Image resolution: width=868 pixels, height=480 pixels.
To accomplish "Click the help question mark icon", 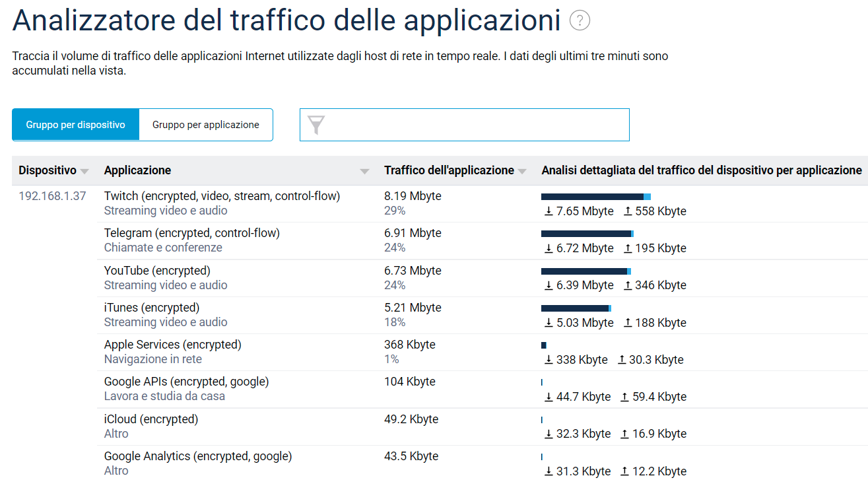I will coord(579,21).
